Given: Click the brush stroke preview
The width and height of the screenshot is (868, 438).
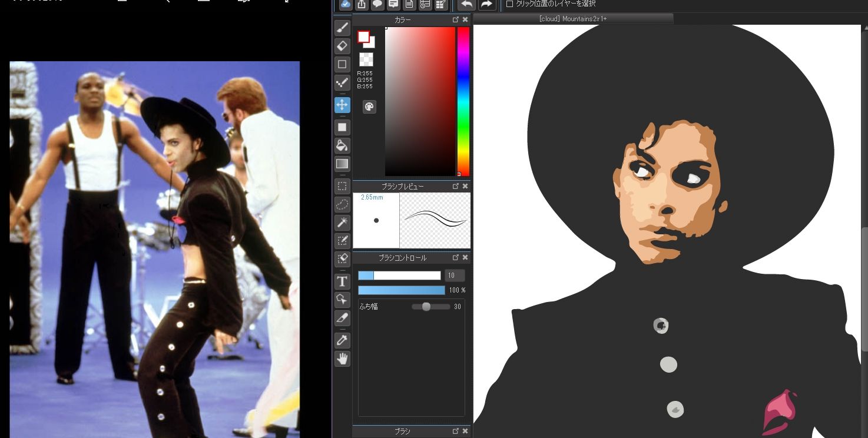Looking at the screenshot, I should click(x=435, y=221).
